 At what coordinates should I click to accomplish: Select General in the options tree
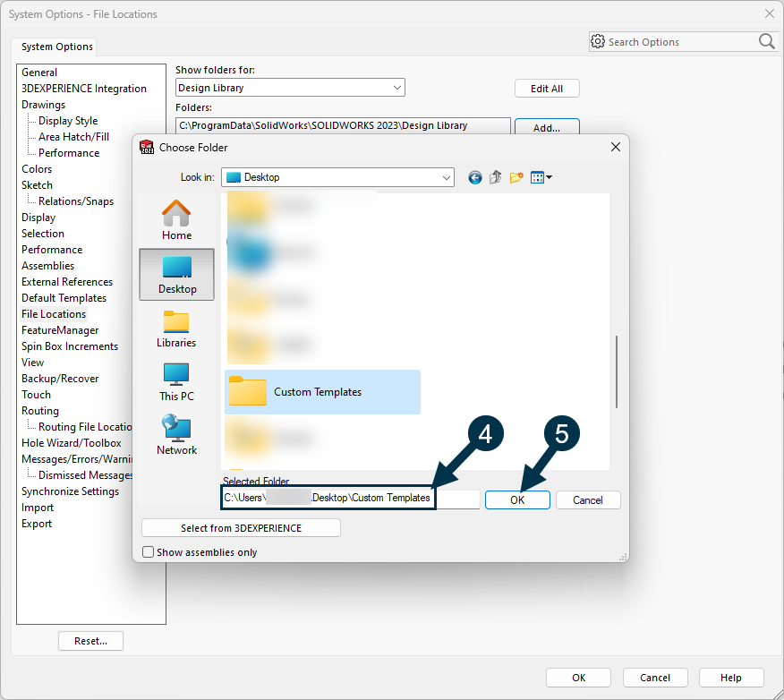pyautogui.click(x=39, y=73)
